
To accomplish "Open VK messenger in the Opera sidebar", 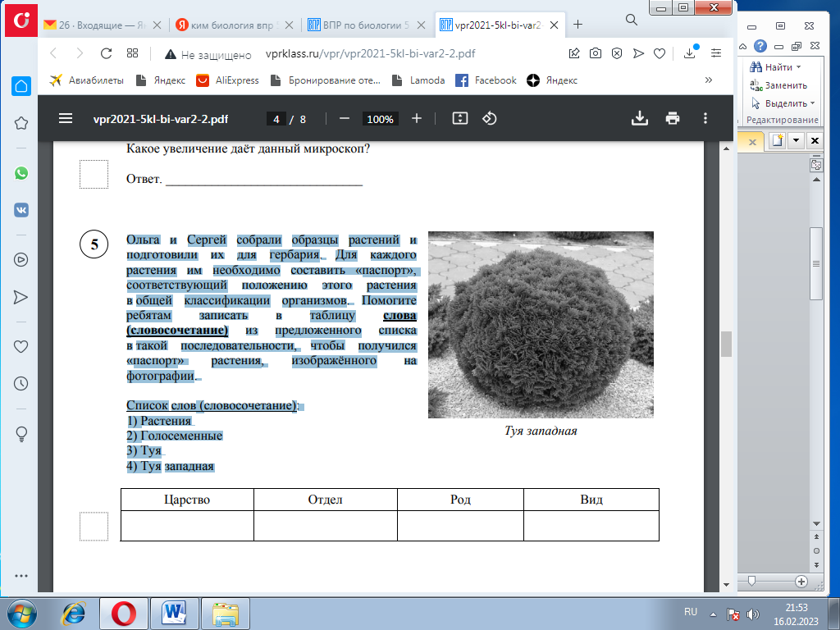I will tap(21, 210).
